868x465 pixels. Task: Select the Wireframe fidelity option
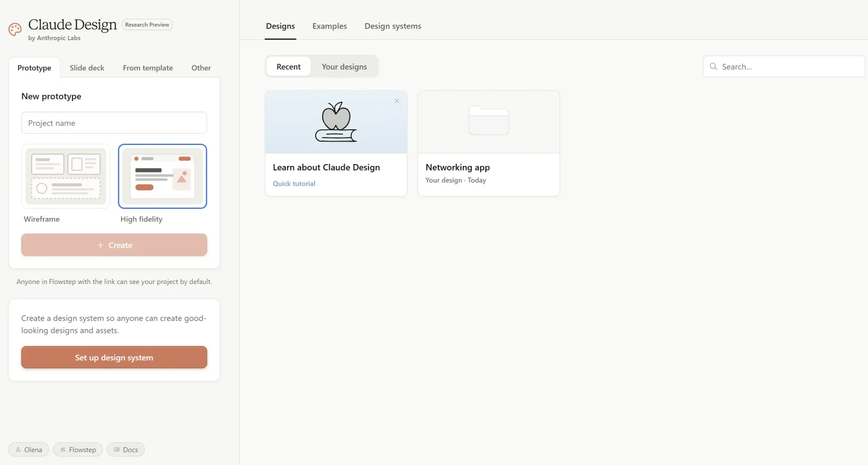tap(66, 176)
